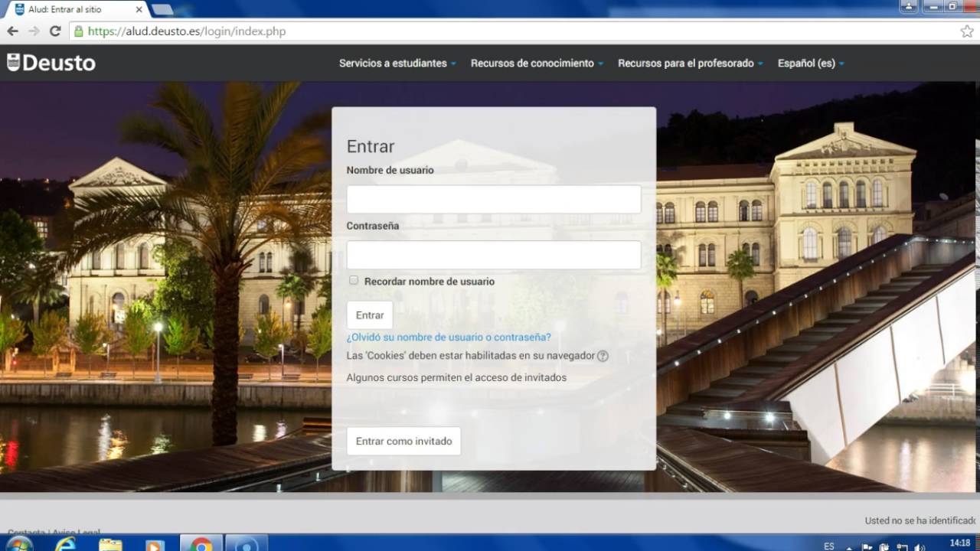
Task: Click Entrar como invitado button
Action: click(x=403, y=441)
